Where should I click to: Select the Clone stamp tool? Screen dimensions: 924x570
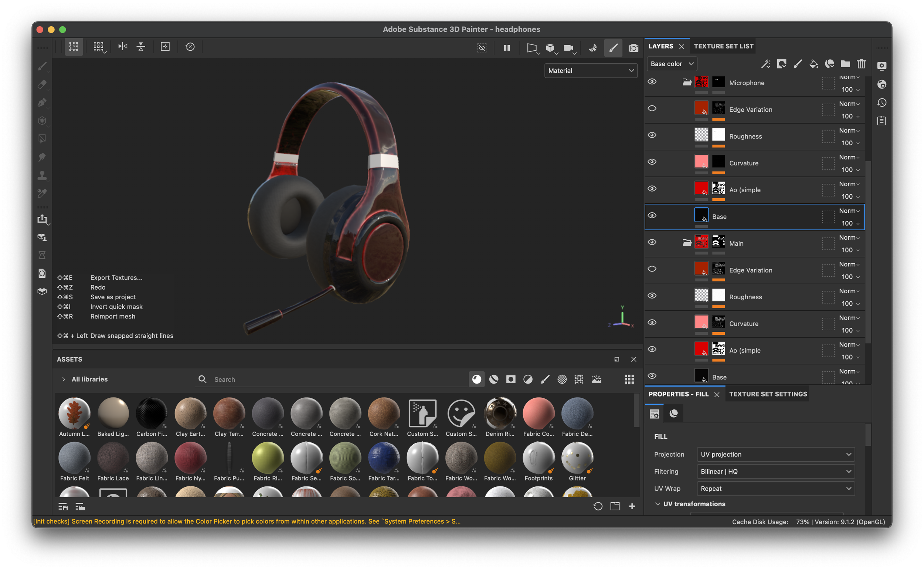[42, 175]
